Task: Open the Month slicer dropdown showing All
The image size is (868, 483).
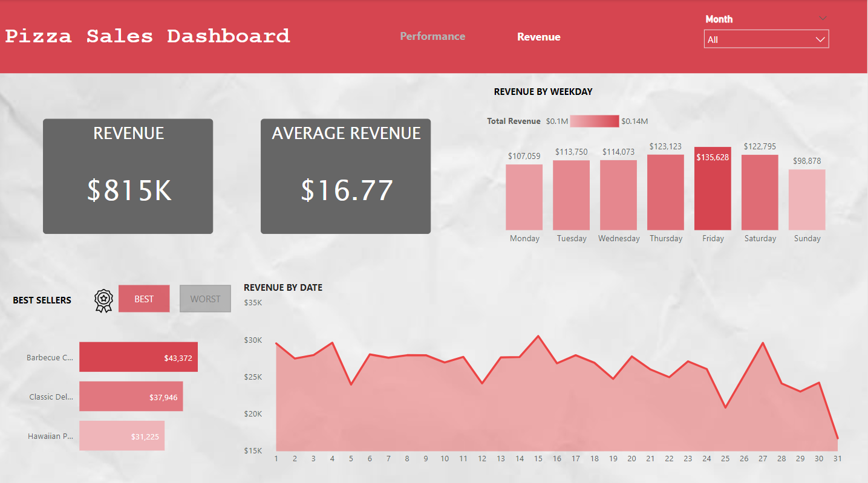Action: coord(766,39)
